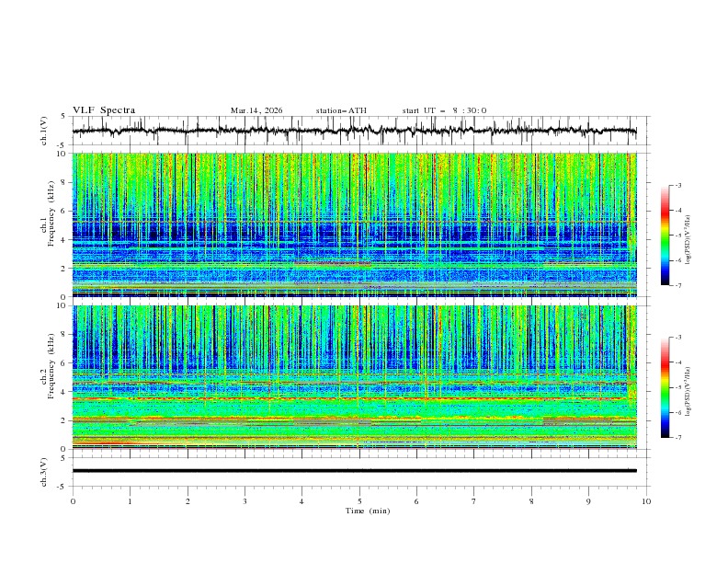Click the 3 minute tick on time axis
This screenshot has width=728, height=563.
tap(245, 500)
